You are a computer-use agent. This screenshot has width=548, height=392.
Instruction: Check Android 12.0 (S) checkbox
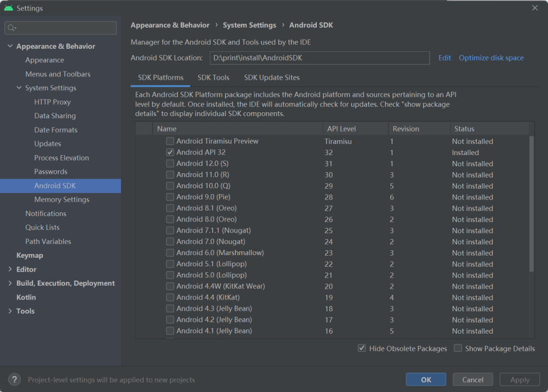click(x=170, y=164)
